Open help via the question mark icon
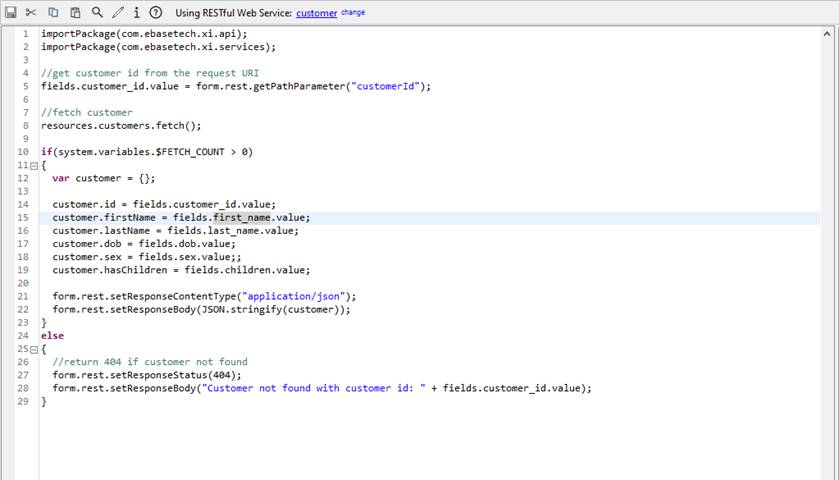Screen dimensions: 839x480 [x=156, y=12]
